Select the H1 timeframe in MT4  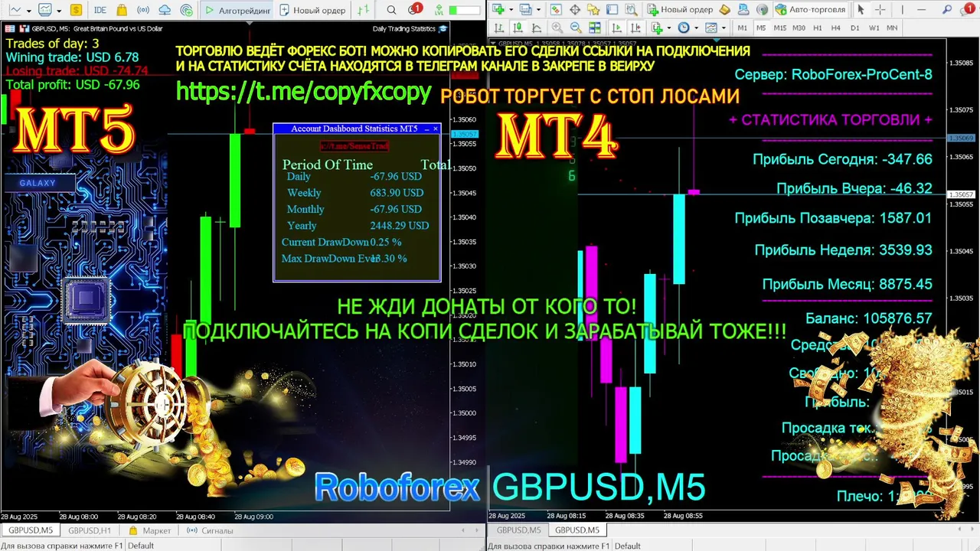(818, 28)
